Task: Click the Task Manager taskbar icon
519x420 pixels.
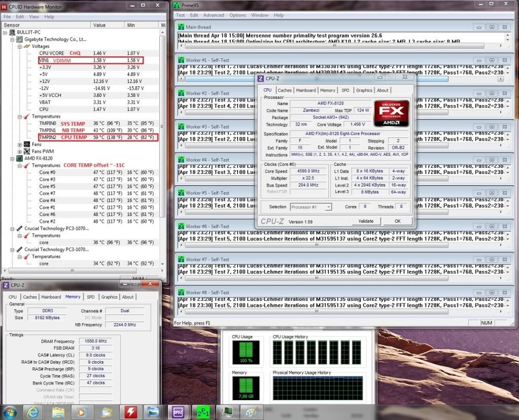Action: pos(227,412)
